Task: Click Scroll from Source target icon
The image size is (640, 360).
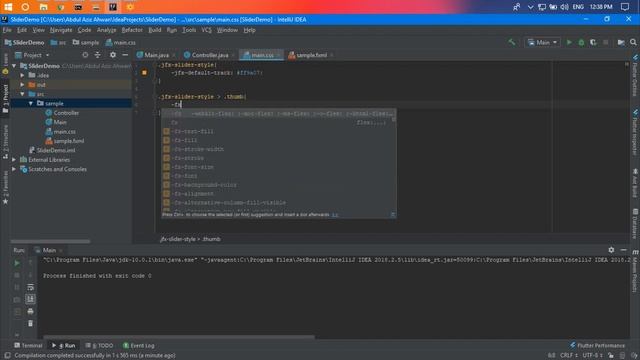Action: (x=85, y=55)
